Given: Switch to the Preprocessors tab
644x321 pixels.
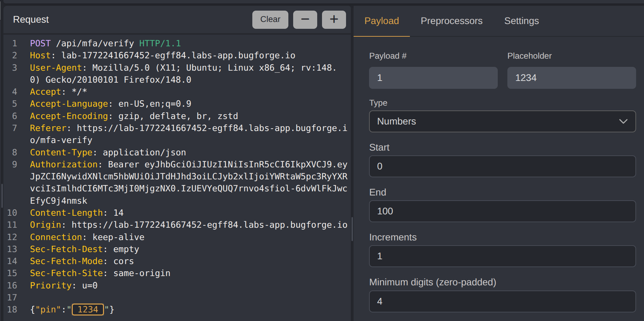Looking at the screenshot, I should coord(451,21).
